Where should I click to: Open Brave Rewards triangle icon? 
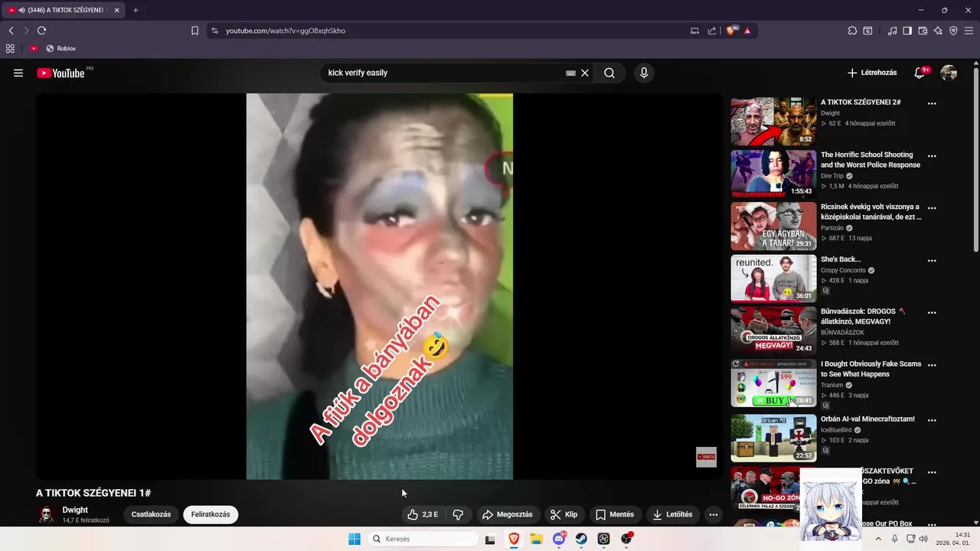coord(747,31)
